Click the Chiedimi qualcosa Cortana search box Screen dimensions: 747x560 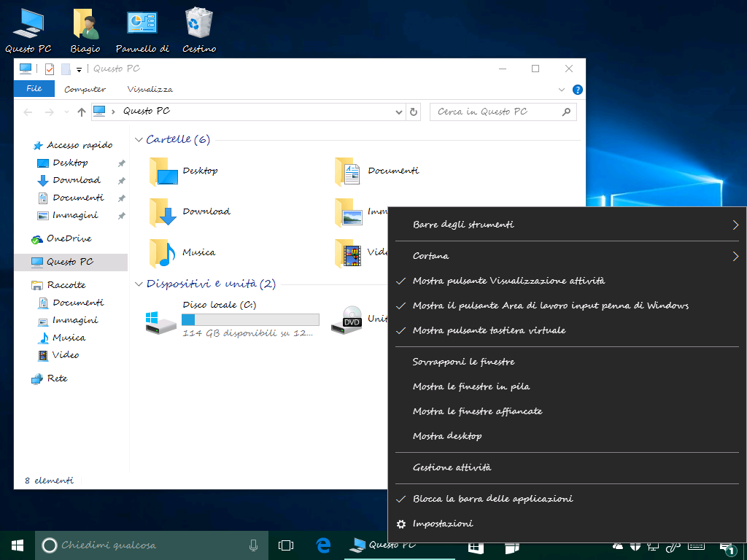tap(151, 545)
